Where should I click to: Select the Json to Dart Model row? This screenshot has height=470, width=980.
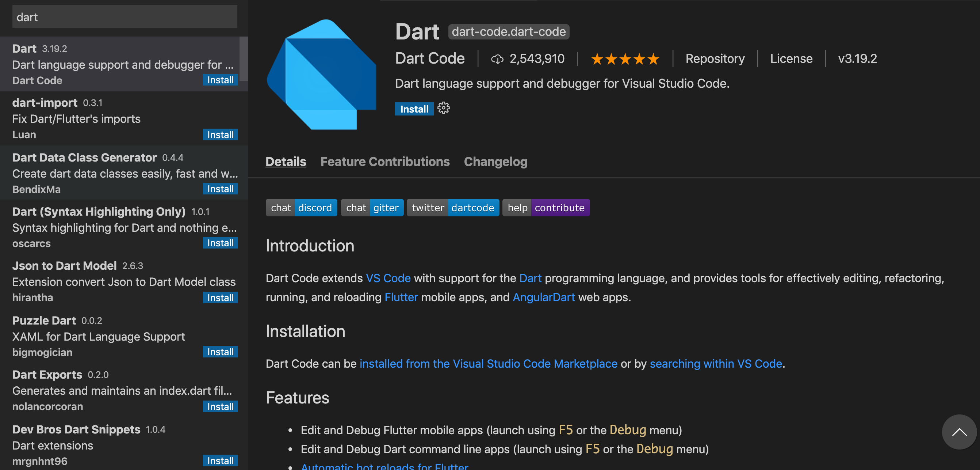(x=124, y=281)
